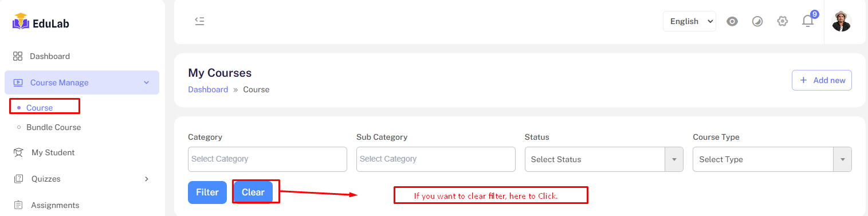Click the Category input field

(268, 159)
